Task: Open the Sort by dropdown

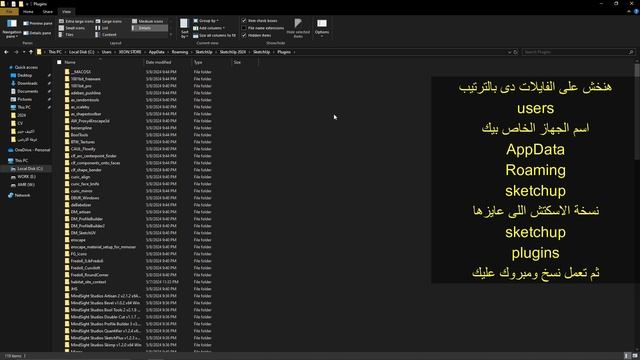Action: coord(184,28)
